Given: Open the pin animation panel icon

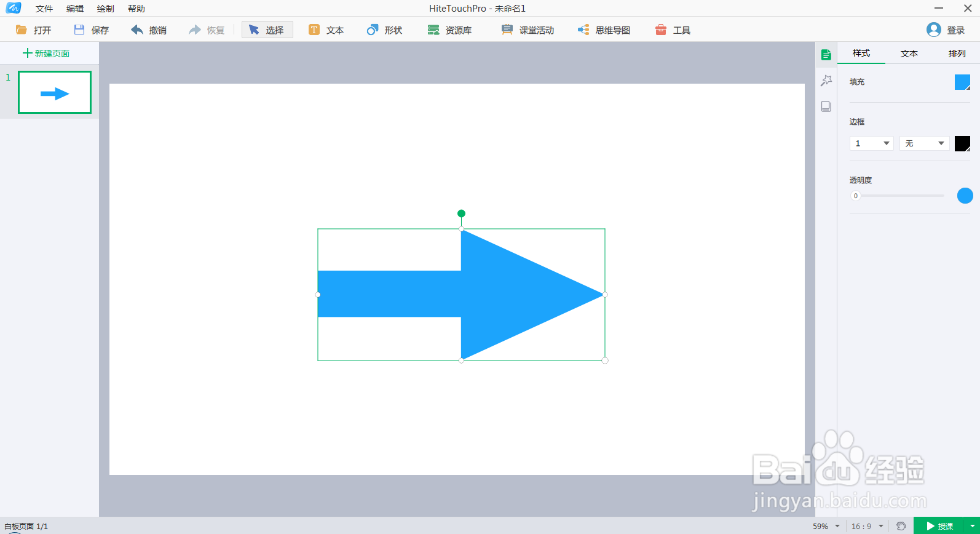Looking at the screenshot, I should click(x=826, y=81).
